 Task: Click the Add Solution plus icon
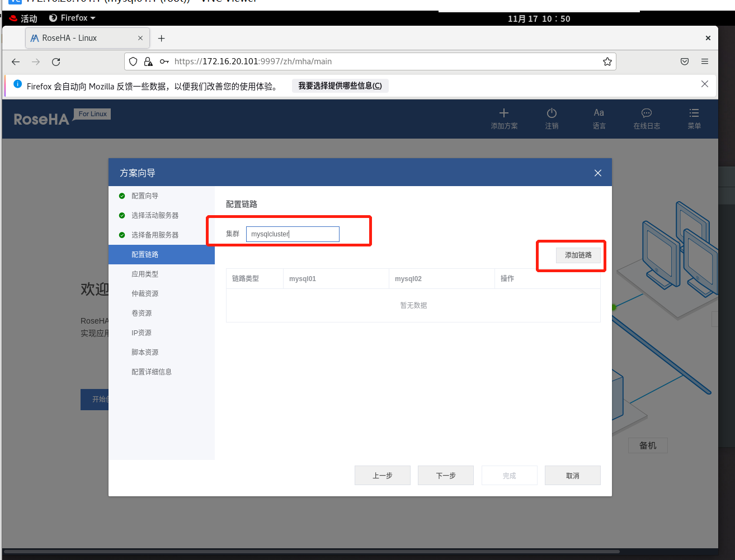[x=503, y=113]
